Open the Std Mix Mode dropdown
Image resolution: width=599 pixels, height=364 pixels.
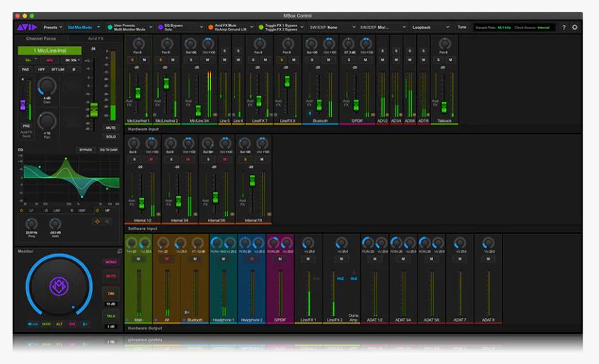pos(84,28)
